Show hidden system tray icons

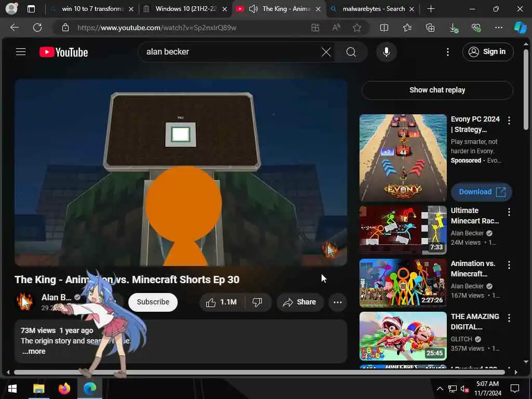point(440,389)
